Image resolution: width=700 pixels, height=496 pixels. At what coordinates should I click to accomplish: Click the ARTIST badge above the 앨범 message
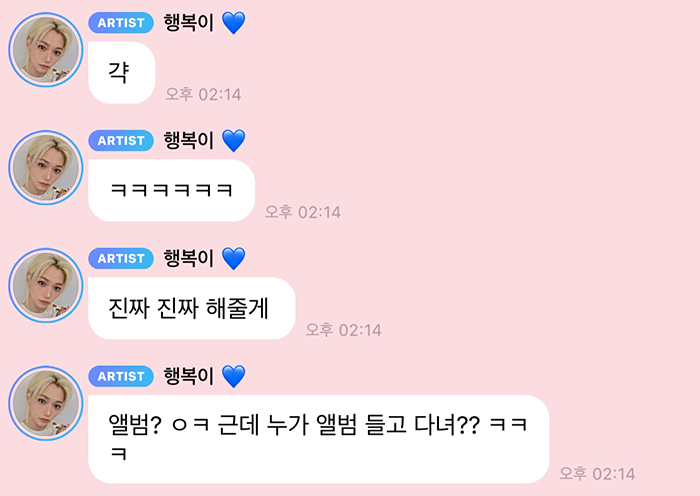[121, 376]
